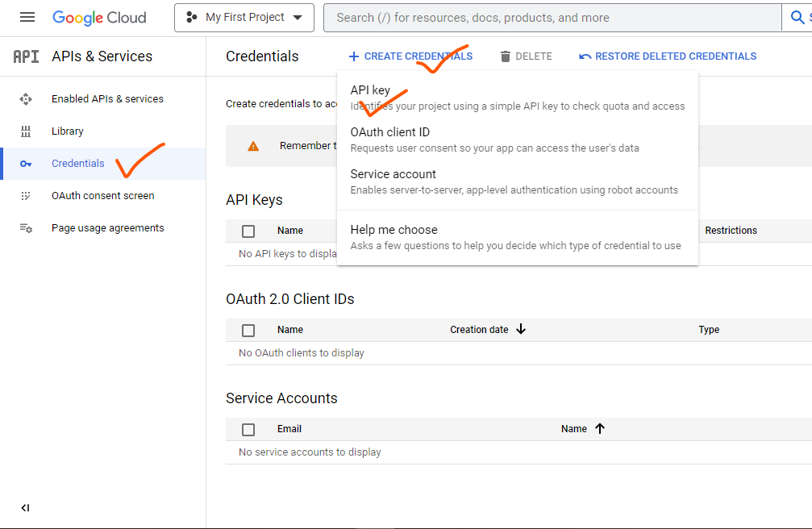Click the Service Accounts heading

coord(281,398)
